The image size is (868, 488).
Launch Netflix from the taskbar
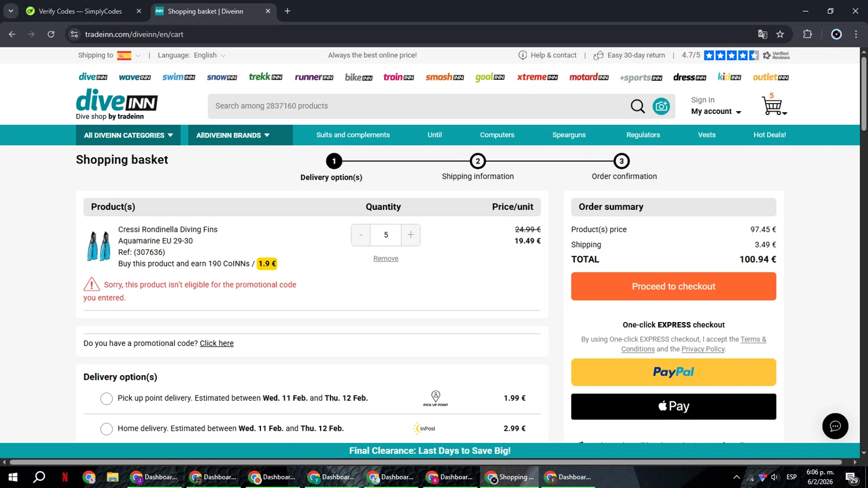(65, 477)
